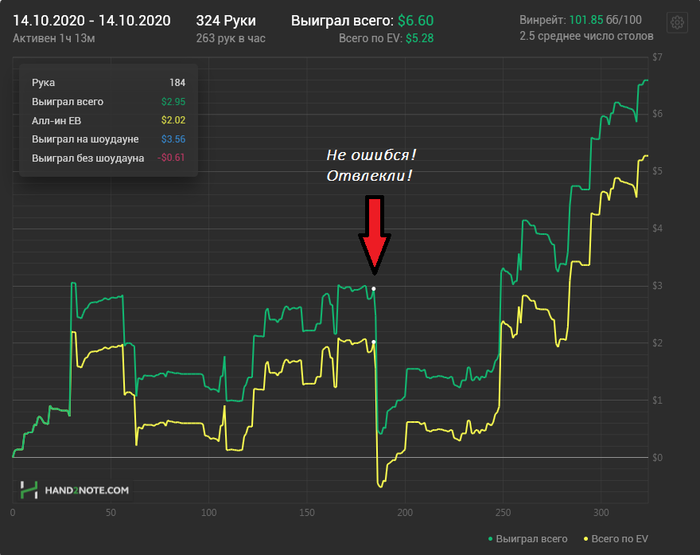Click the total winnings value $6.60

tap(416, 21)
